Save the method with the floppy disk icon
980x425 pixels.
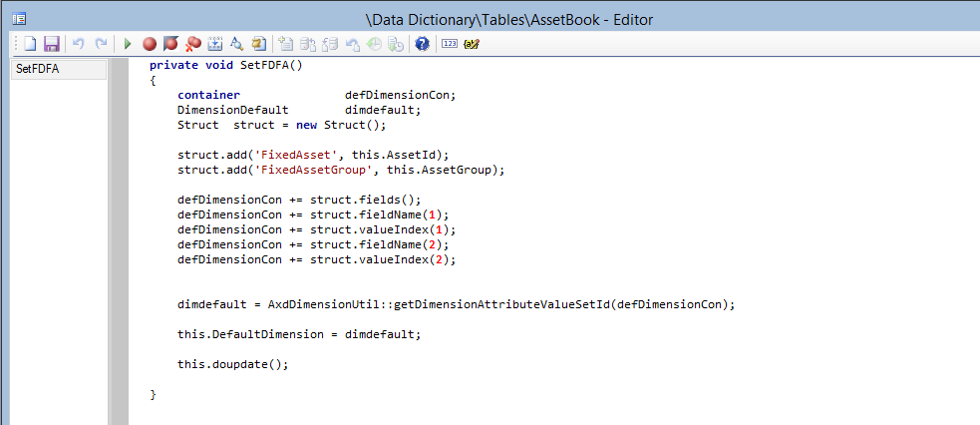(x=52, y=44)
